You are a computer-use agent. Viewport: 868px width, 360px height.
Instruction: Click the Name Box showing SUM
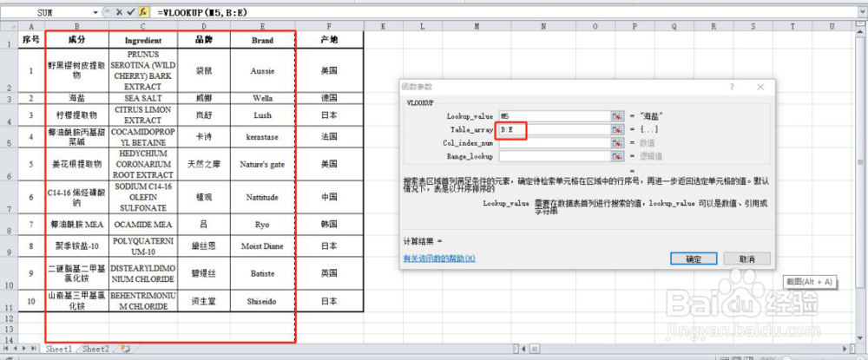tap(47, 11)
